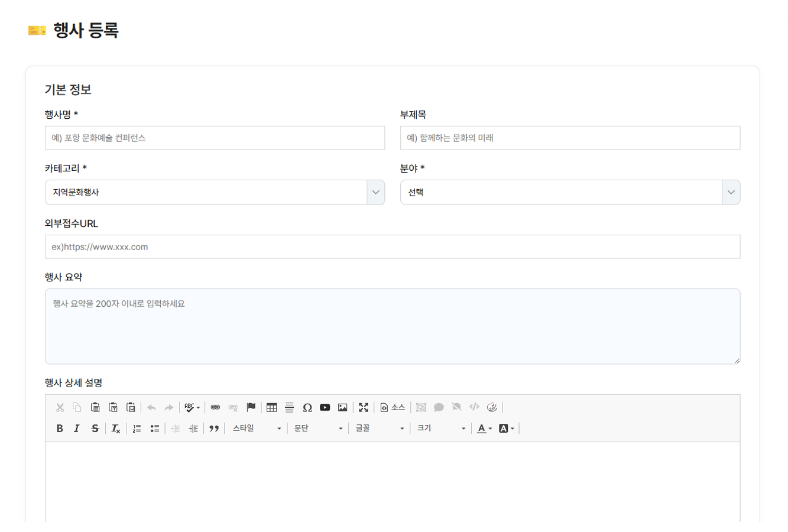
Task: Insert an image into the editor
Action: click(x=343, y=407)
